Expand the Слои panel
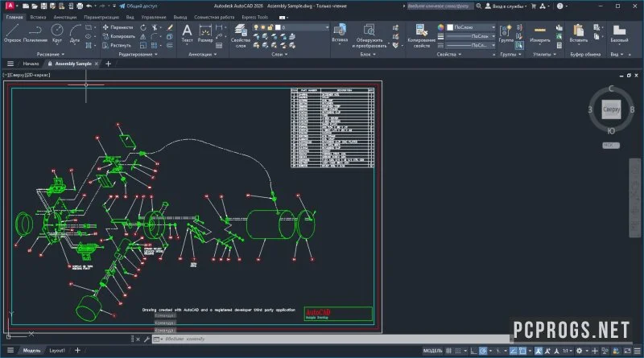644x358 pixels. click(x=279, y=54)
